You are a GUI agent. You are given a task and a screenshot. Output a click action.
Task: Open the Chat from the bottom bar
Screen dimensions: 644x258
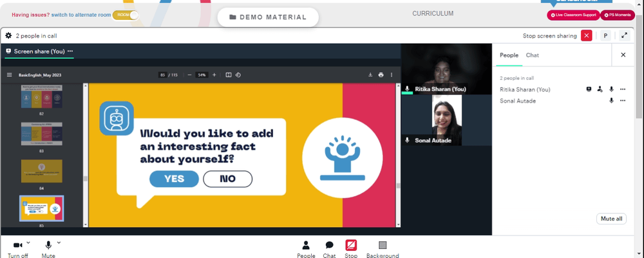(x=329, y=250)
